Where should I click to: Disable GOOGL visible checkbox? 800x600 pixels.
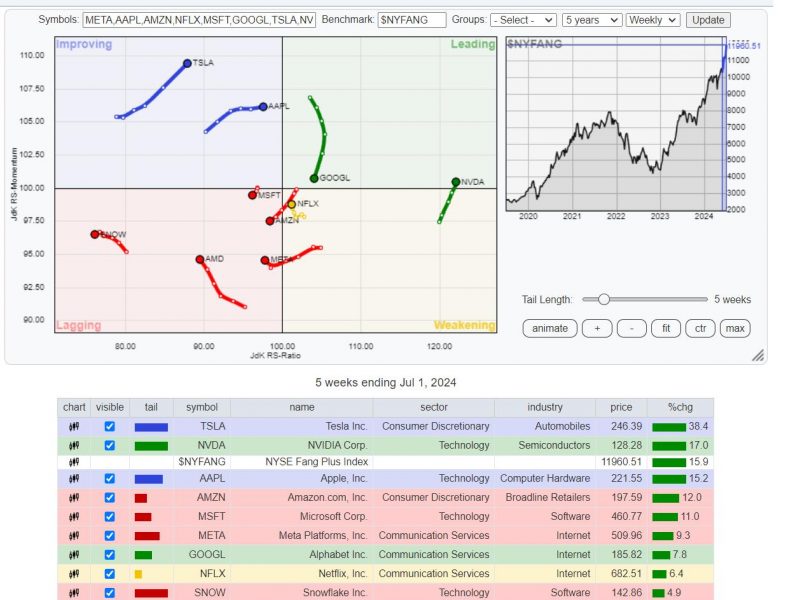[110, 555]
